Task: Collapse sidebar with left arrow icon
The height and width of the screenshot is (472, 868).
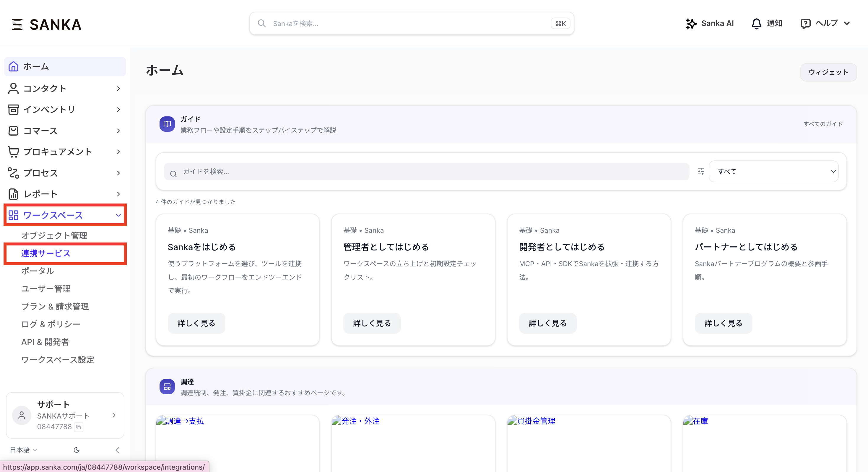Action: [x=117, y=450]
